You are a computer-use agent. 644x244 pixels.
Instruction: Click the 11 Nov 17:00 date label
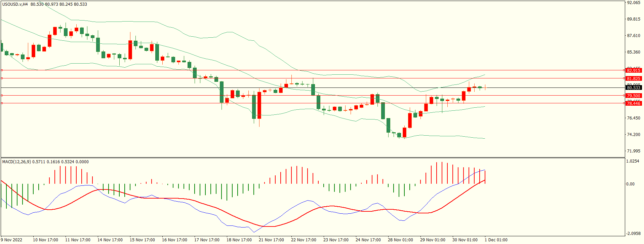(78, 240)
